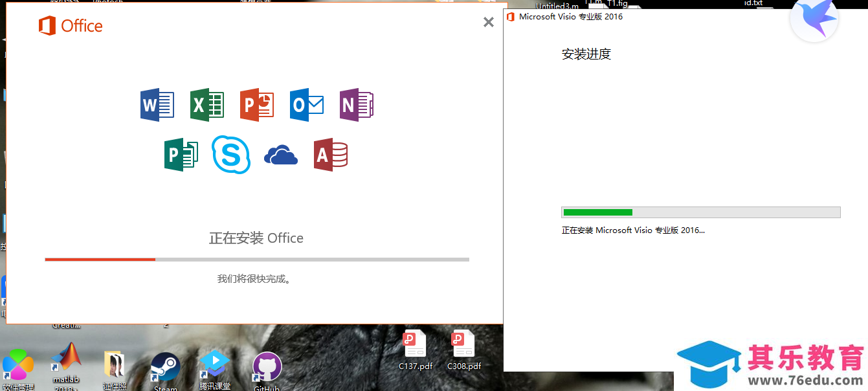Close the Office installer window
Image resolution: width=868 pixels, height=391 pixels.
point(489,23)
